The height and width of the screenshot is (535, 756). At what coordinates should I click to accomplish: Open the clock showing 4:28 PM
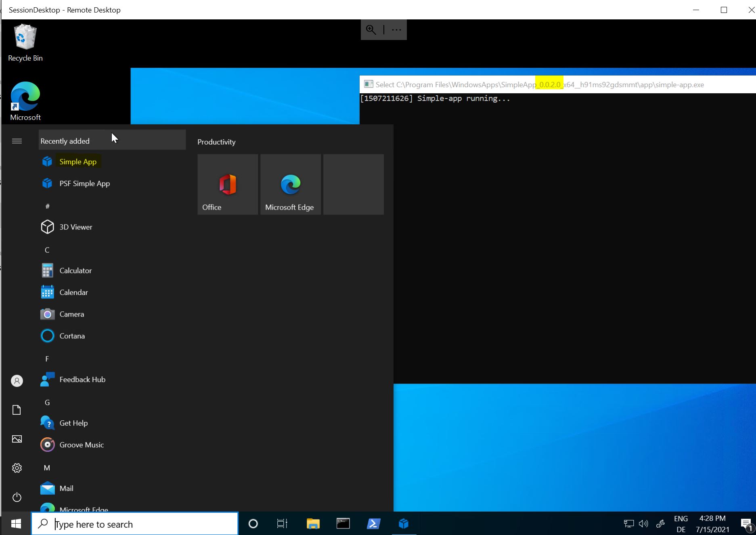pos(712,524)
